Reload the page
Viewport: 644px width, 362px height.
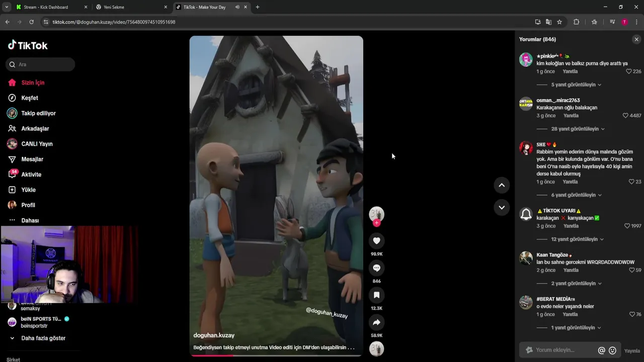(x=31, y=22)
